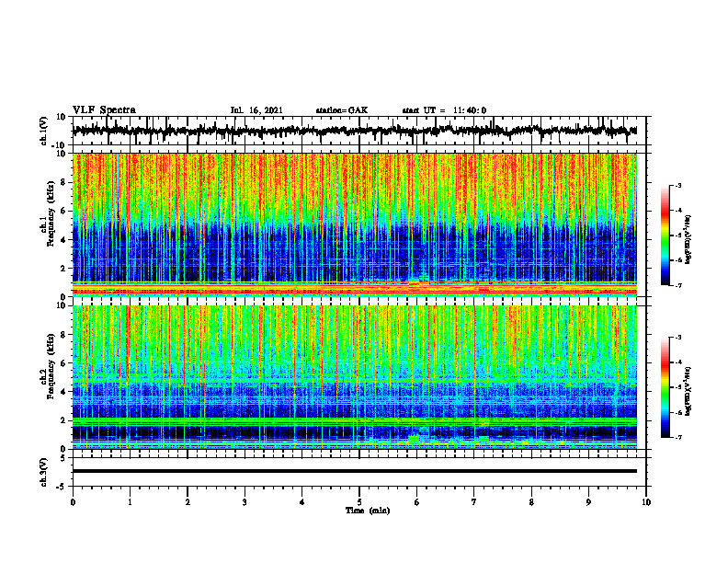Click the ch.2 colorbar "log(PSD)(V²/Hz)" label

click(688, 391)
